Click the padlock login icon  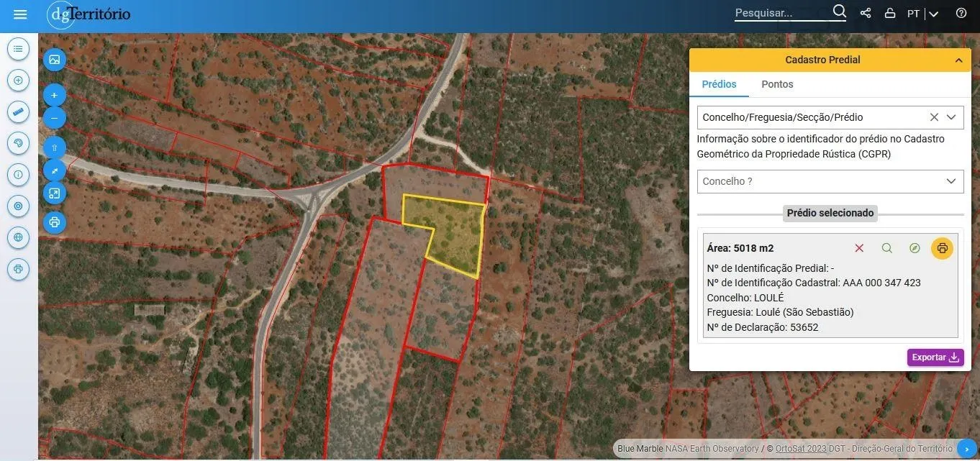point(890,13)
